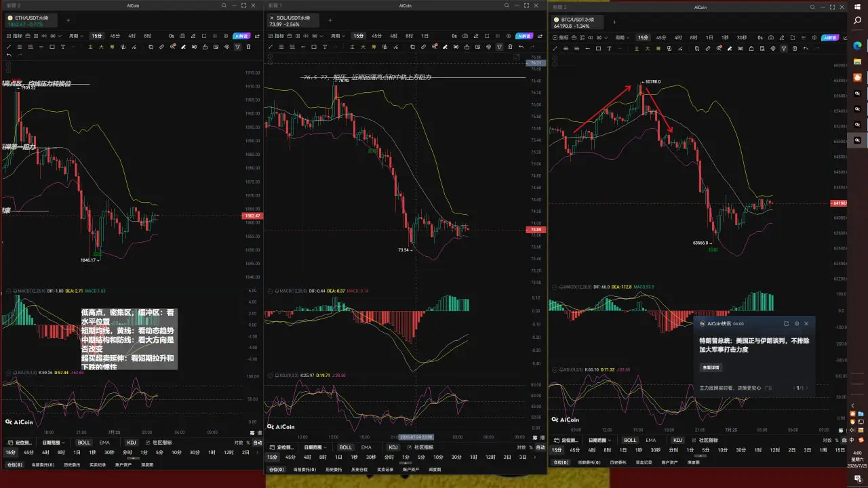This screenshot has width=868, height=488.
Task: Click 查看详情 in AiCoin快讯 popup
Action: 711,367
